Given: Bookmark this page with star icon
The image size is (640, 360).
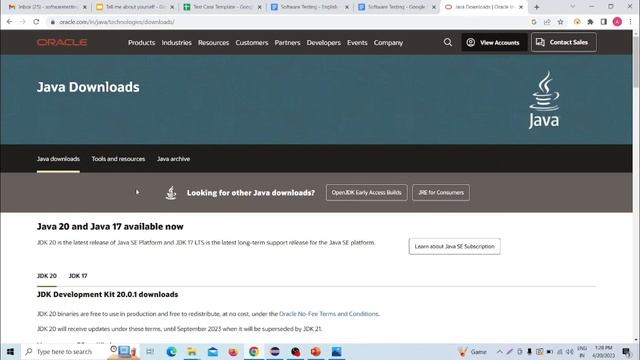Looking at the screenshot, I should click(560, 22).
